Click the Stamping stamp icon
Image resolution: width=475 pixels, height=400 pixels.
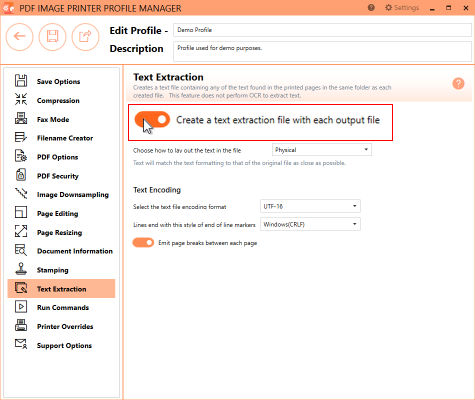pyautogui.click(x=21, y=269)
